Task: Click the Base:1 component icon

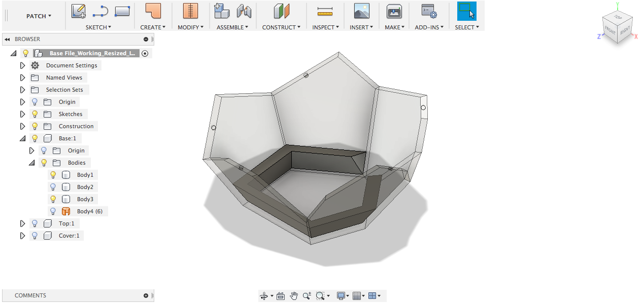Action: [48, 138]
